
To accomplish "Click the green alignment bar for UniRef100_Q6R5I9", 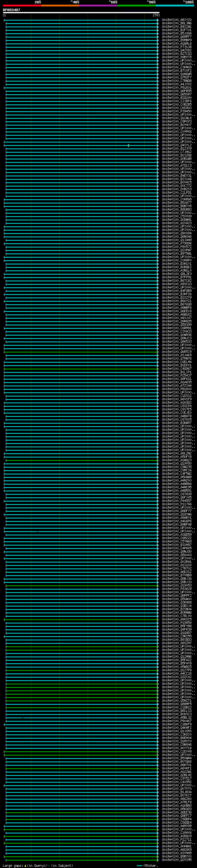I will [x=81, y=352].
